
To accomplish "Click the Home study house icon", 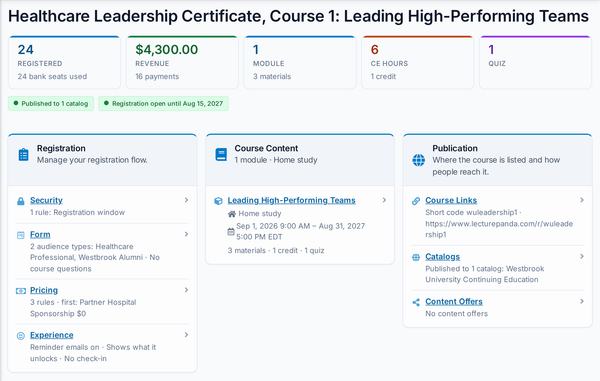I will [232, 214].
